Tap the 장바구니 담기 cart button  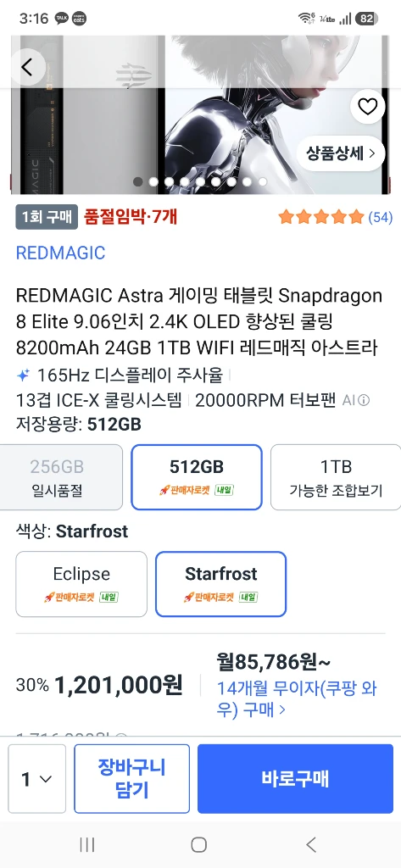[131, 779]
